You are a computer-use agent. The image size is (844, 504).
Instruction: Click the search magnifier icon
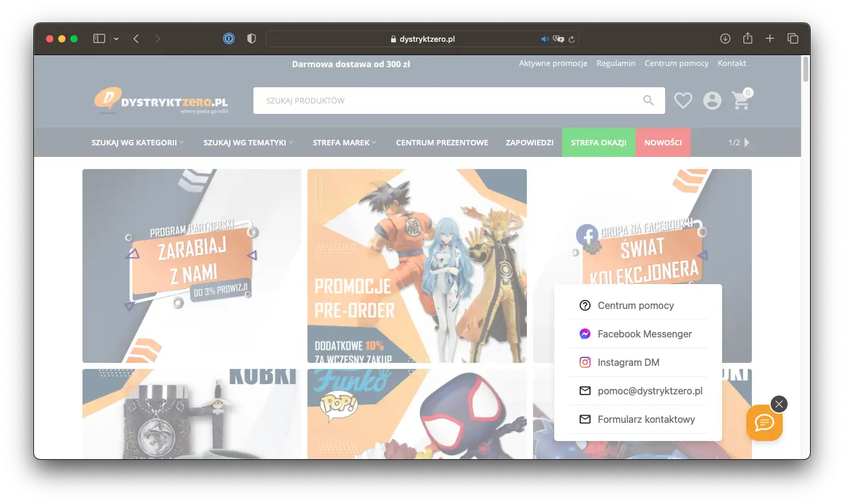click(x=649, y=101)
